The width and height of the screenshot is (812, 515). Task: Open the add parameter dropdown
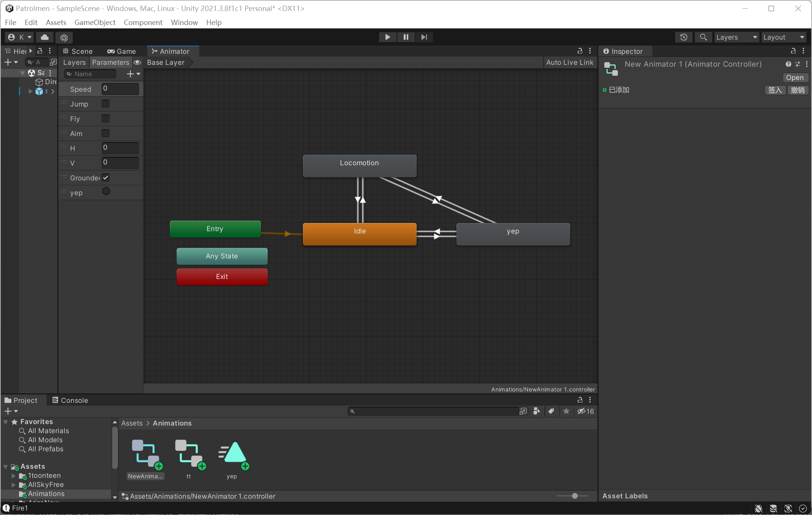[x=133, y=74]
